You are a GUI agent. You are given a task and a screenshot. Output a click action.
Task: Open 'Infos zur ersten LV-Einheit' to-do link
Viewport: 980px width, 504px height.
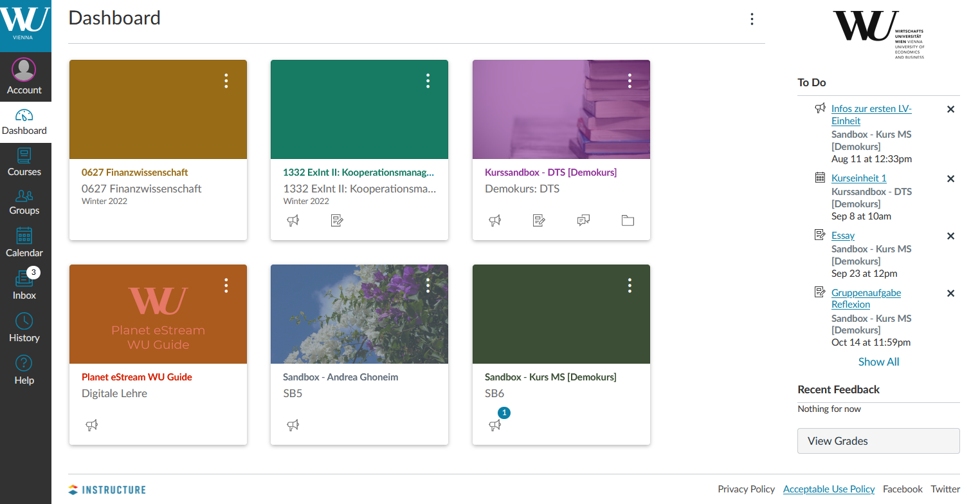click(871, 115)
